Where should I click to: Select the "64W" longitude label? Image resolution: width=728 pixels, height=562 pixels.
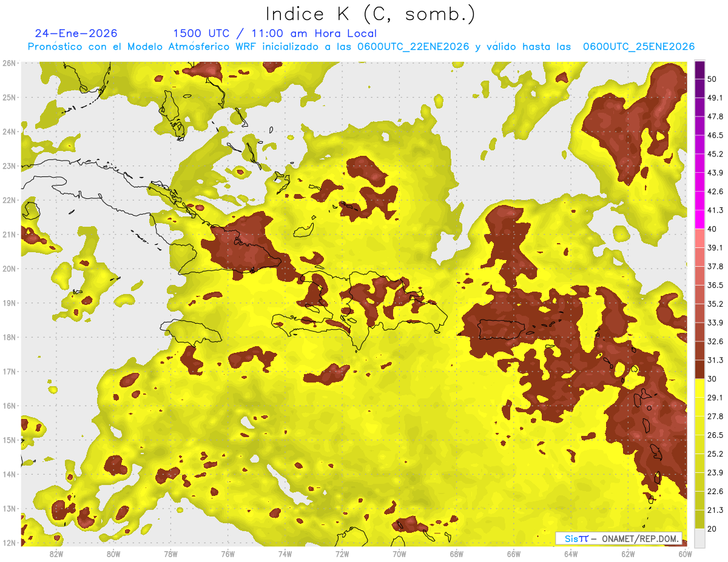pos(571,554)
